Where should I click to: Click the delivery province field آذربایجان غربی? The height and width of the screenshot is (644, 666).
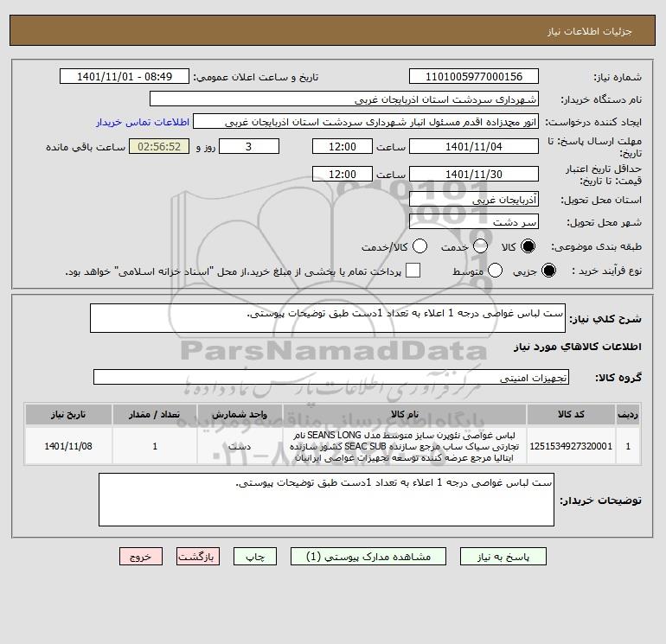tap(474, 199)
